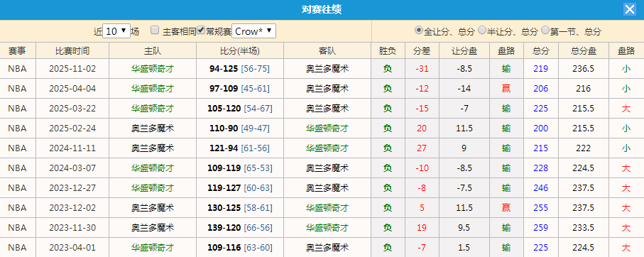
Task: Click point difference -31 in first row
Action: coord(422,69)
